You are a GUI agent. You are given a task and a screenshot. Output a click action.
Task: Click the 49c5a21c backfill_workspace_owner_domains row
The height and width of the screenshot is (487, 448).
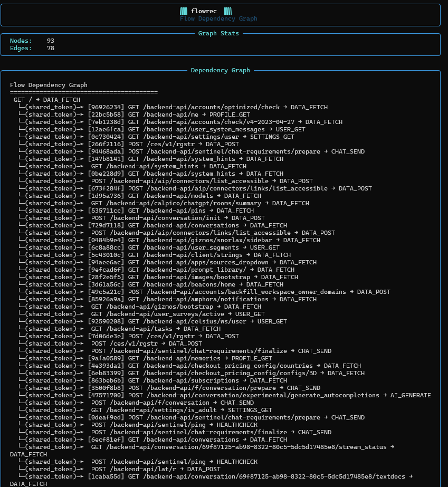[x=205, y=292]
